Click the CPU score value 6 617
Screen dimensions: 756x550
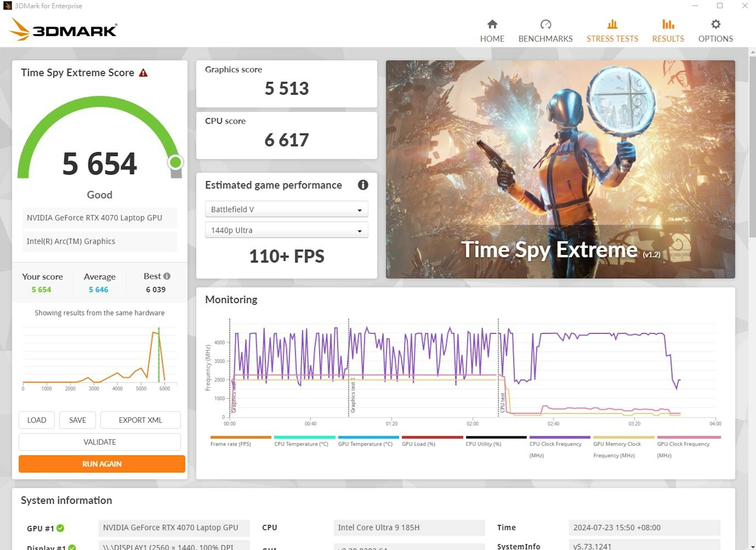[x=286, y=140]
